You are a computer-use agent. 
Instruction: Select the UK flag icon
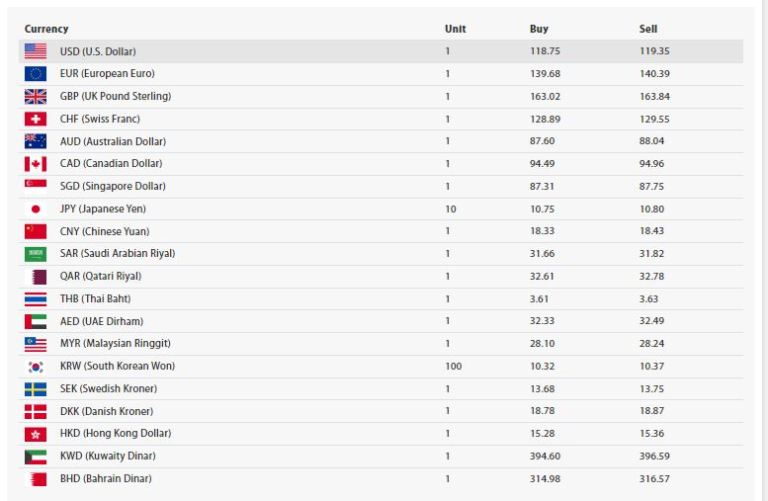pyautogui.click(x=35, y=96)
